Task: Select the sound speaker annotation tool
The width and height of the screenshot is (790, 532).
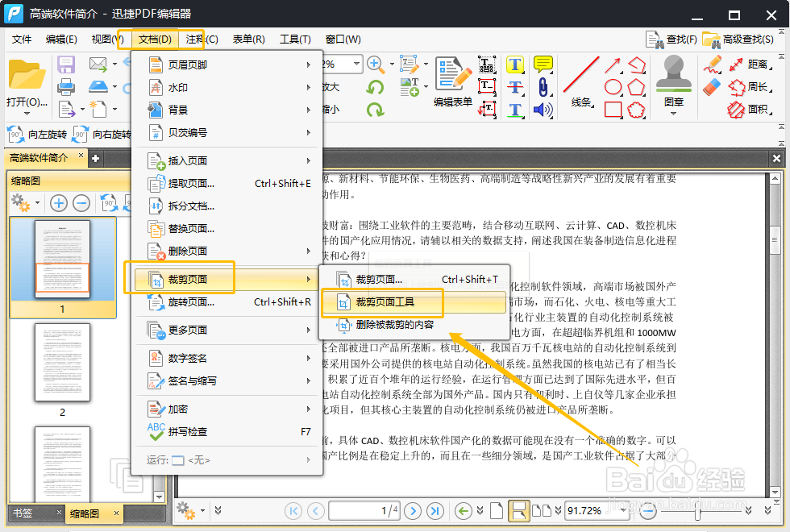Action: pos(543,110)
